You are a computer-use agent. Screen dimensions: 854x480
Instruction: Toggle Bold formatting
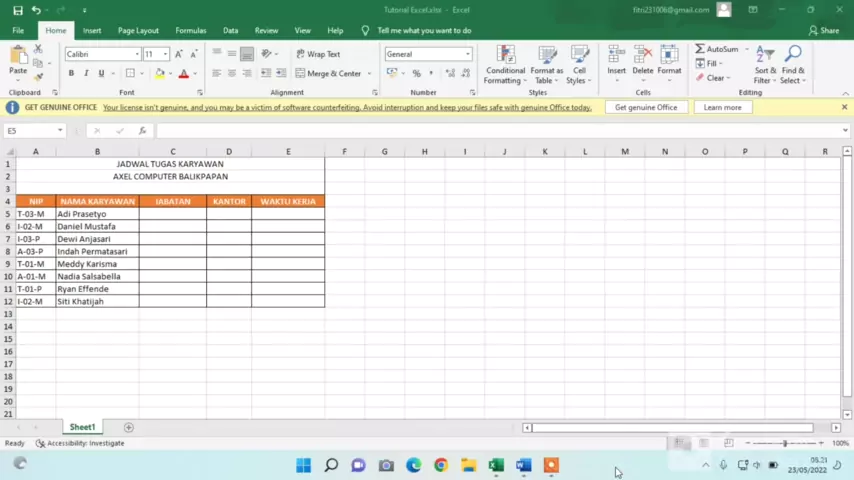[x=71, y=74]
